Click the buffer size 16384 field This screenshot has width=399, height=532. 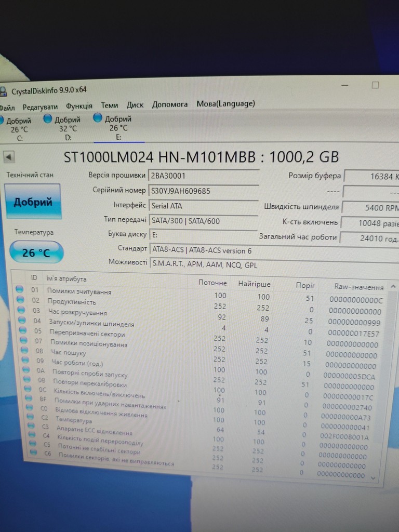[x=371, y=176]
